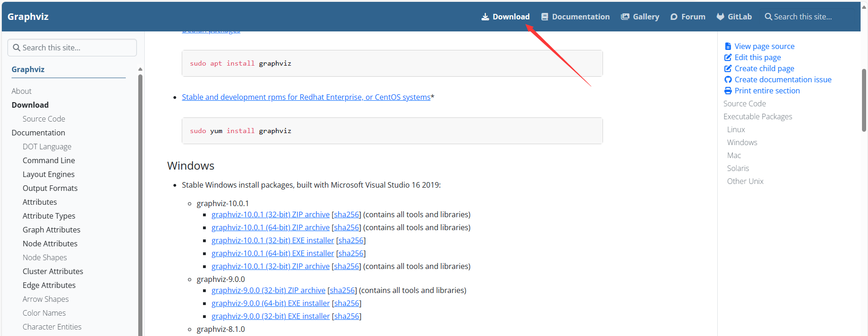Click the GitLab fox icon

click(x=720, y=17)
